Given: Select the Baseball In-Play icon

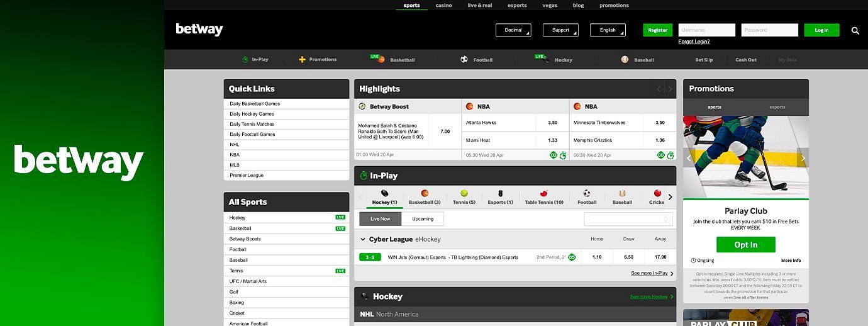Looking at the screenshot, I should point(622,193).
